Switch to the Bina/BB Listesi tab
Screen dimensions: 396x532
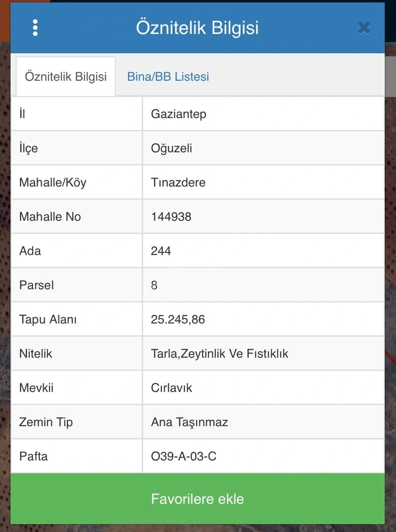[x=168, y=77]
